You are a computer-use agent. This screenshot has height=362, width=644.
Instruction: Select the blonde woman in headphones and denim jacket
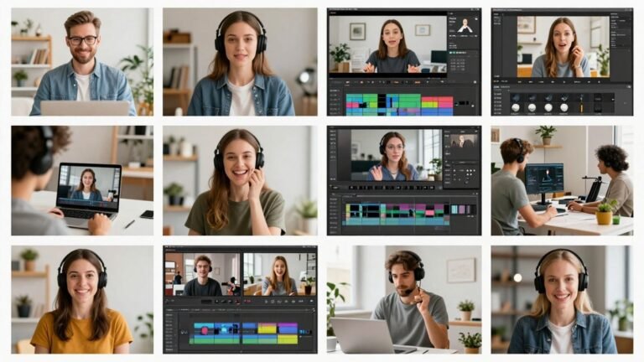coord(562,300)
